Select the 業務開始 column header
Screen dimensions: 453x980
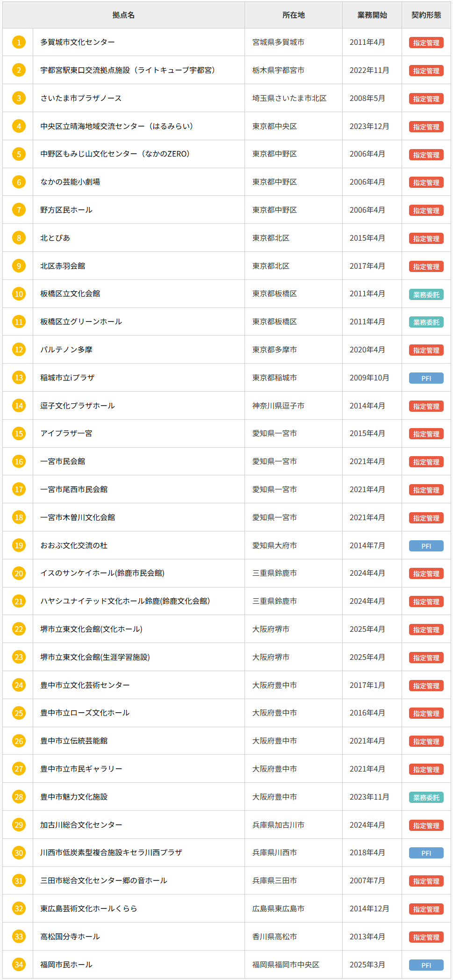tap(372, 15)
